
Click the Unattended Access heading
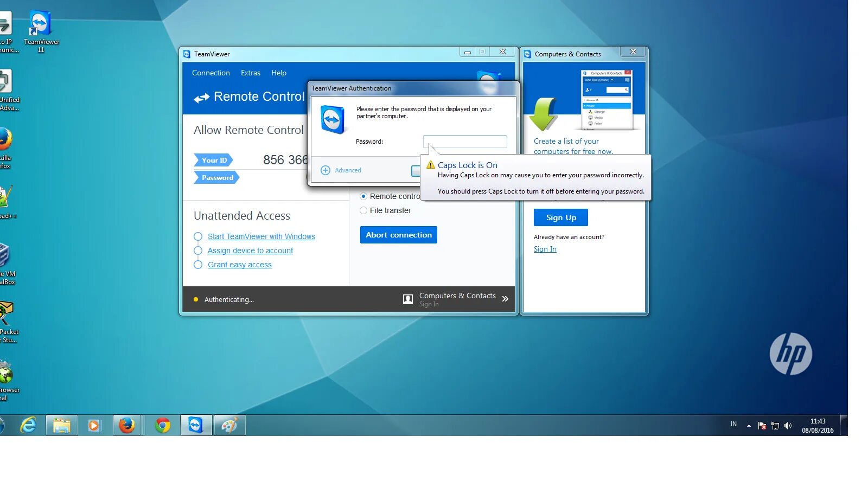point(242,216)
